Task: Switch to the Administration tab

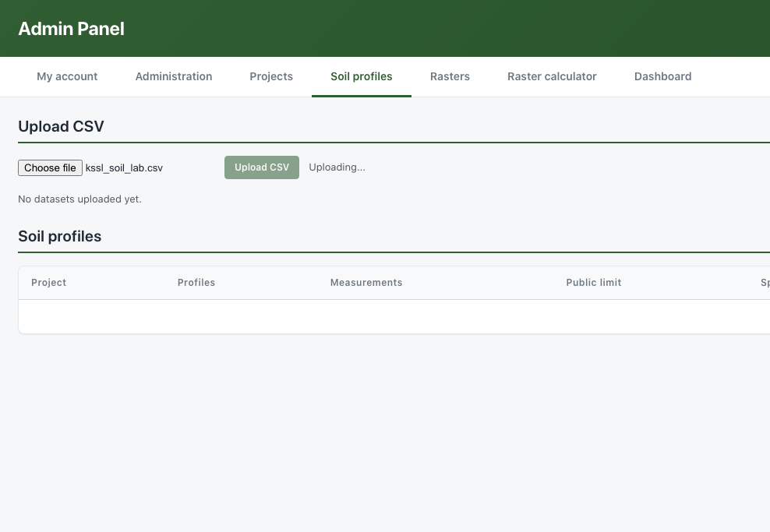Action: tap(174, 76)
